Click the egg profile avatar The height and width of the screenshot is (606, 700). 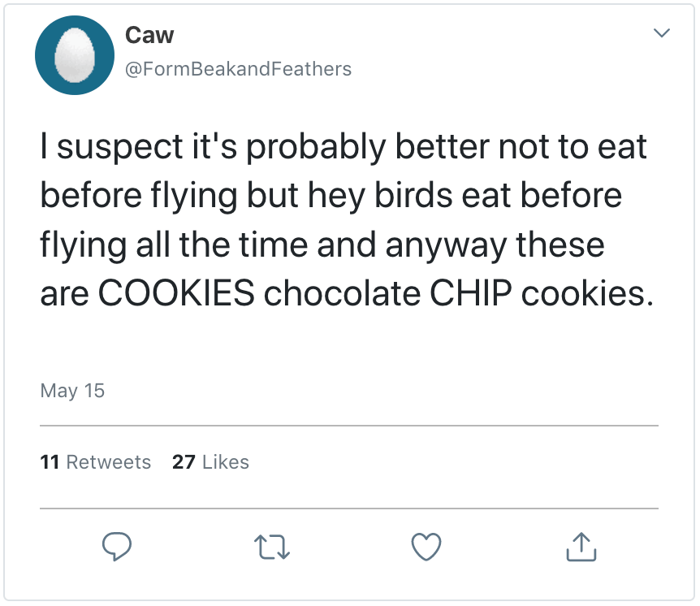coord(75,55)
